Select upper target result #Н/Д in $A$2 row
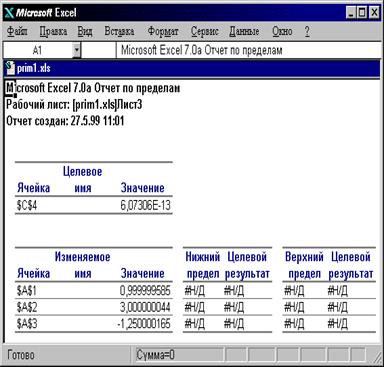The height and width of the screenshot is (367, 384). tap(338, 307)
